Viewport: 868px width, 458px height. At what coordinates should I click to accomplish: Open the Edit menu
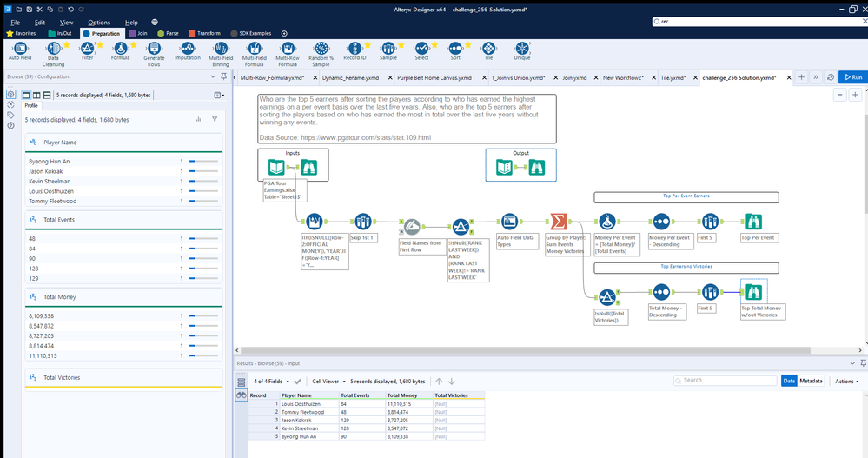(40, 22)
